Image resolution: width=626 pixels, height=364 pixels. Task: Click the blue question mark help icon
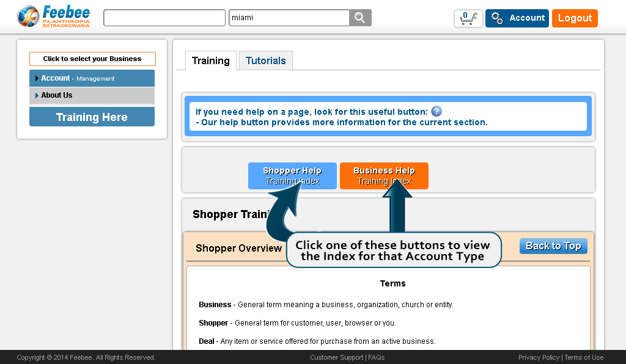pyautogui.click(x=435, y=111)
